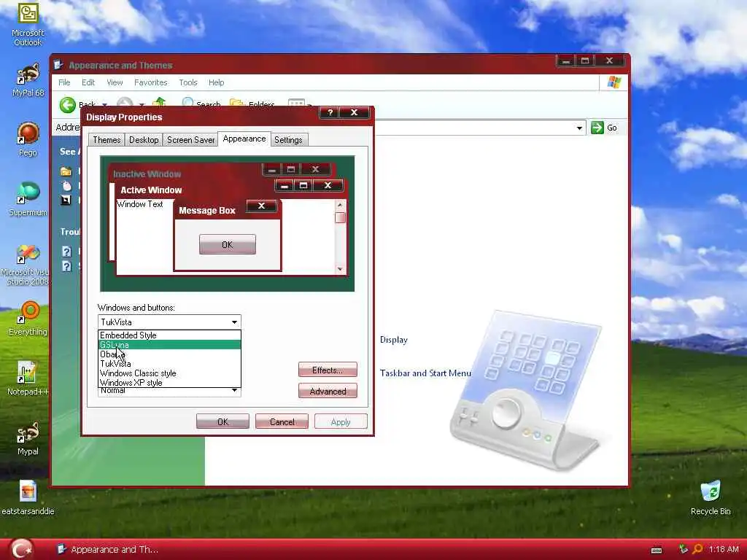Open the Display control panel link
This screenshot has width=747, height=560.
coord(393,340)
